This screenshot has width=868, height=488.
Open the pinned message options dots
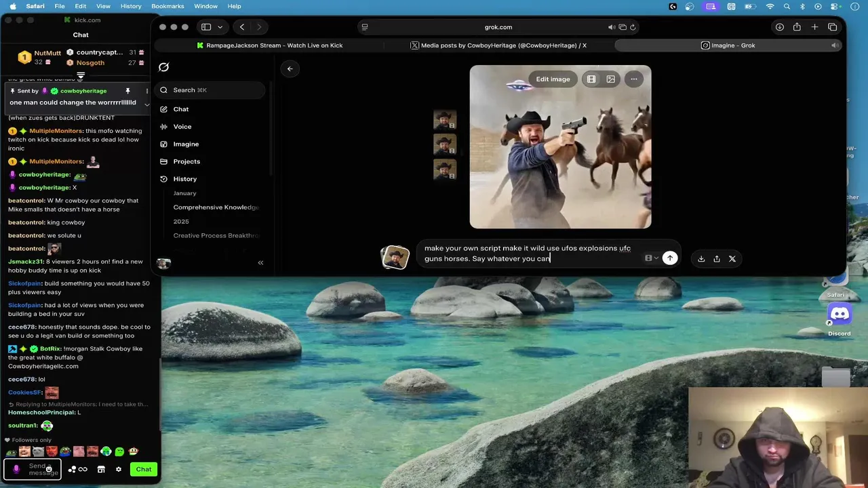click(x=146, y=91)
